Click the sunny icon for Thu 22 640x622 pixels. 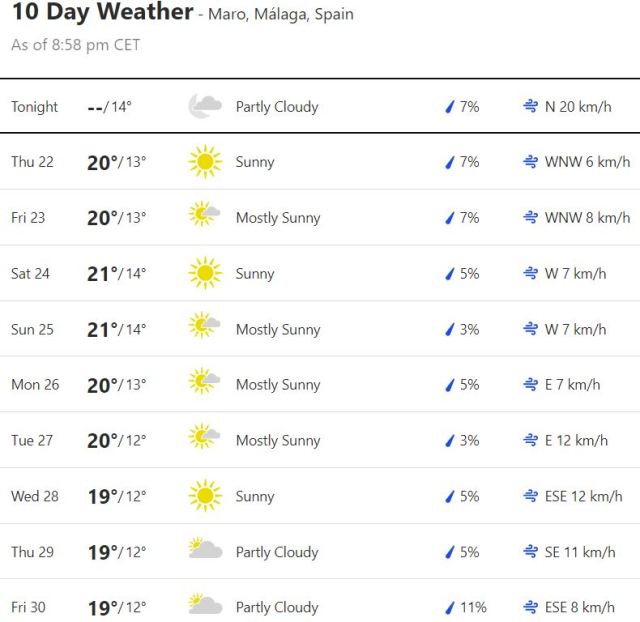coord(205,162)
